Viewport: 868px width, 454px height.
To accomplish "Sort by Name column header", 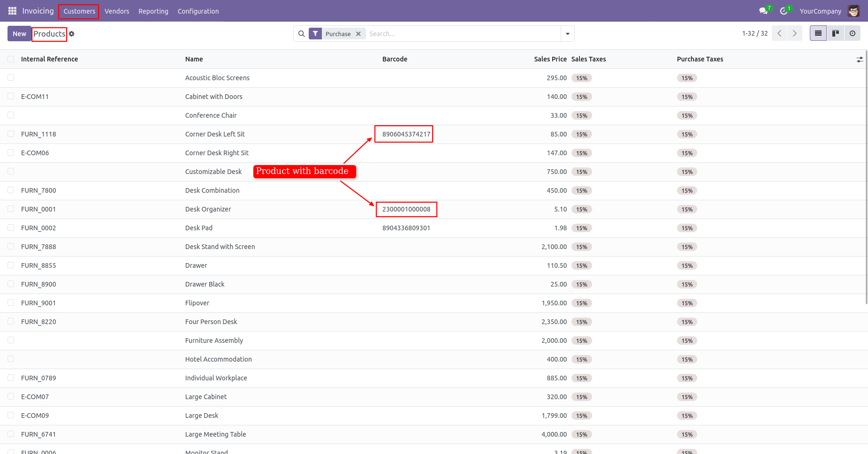I will pyautogui.click(x=194, y=59).
